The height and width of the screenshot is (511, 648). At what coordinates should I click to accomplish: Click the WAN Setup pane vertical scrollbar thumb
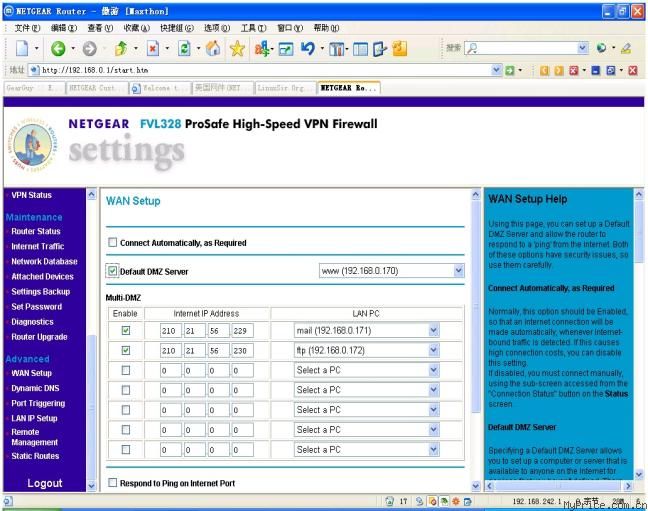(476, 307)
